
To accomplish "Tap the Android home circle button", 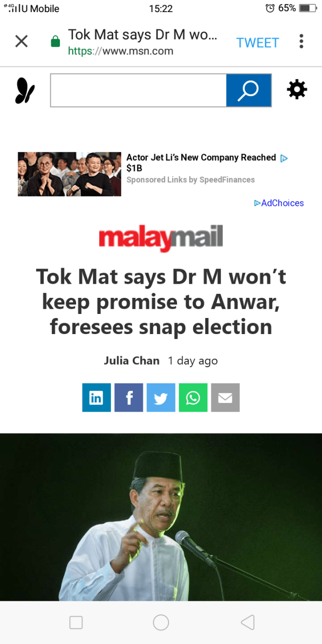I will (x=161, y=622).
